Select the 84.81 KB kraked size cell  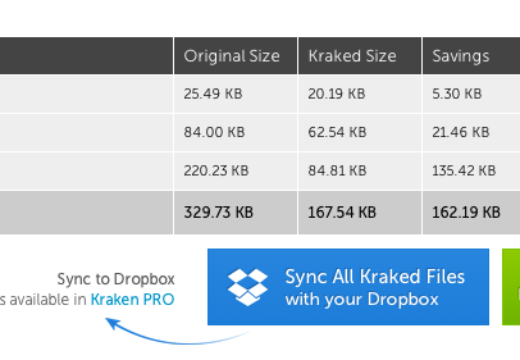360,171
